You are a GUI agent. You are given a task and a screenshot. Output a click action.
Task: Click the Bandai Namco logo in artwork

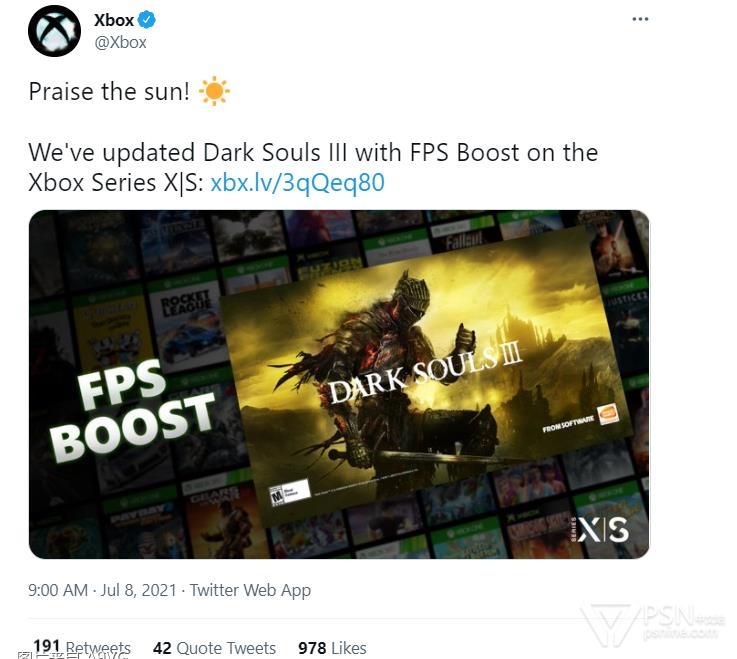(x=608, y=415)
